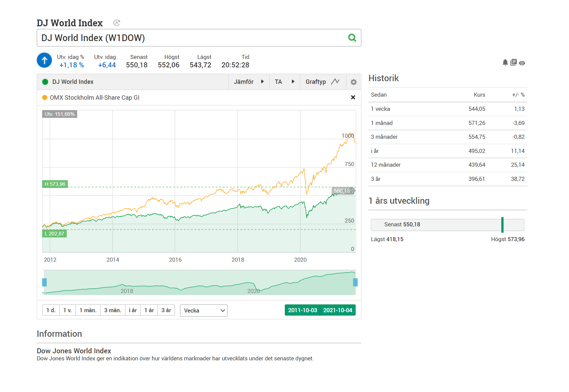
Task: Click the left blue range slider handle
Action: [44, 282]
